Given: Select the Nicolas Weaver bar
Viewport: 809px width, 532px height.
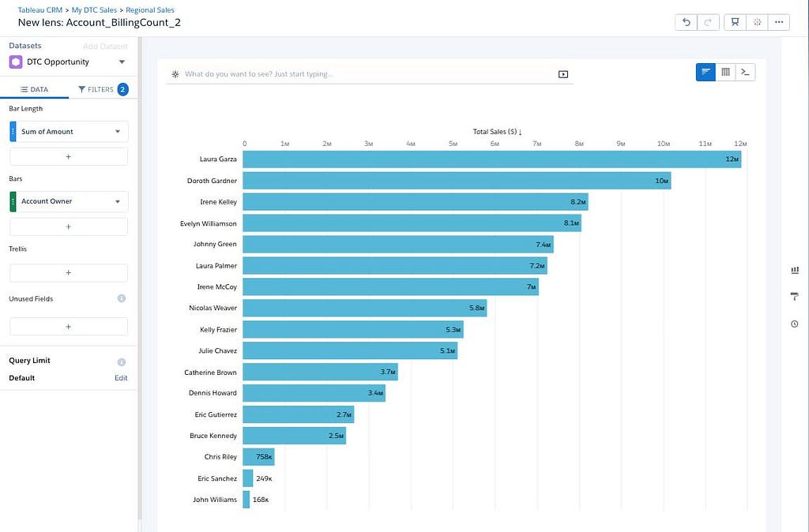Looking at the screenshot, I should pos(365,309).
